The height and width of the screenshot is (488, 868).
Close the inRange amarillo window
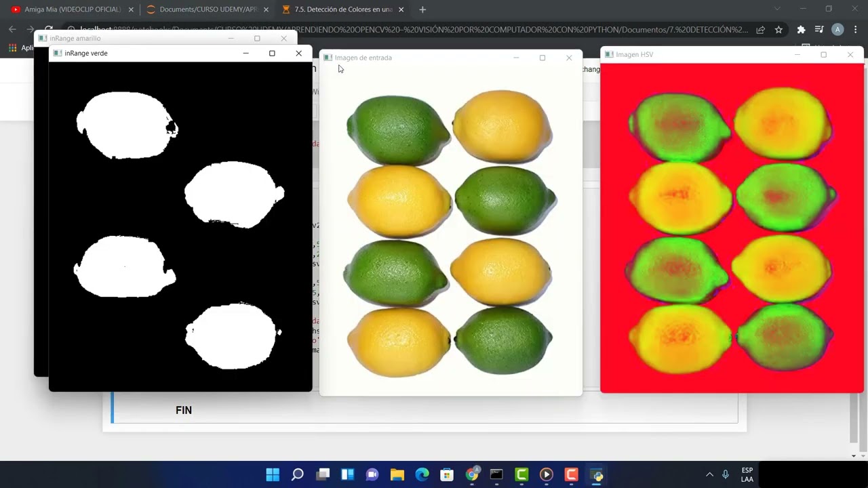283,38
